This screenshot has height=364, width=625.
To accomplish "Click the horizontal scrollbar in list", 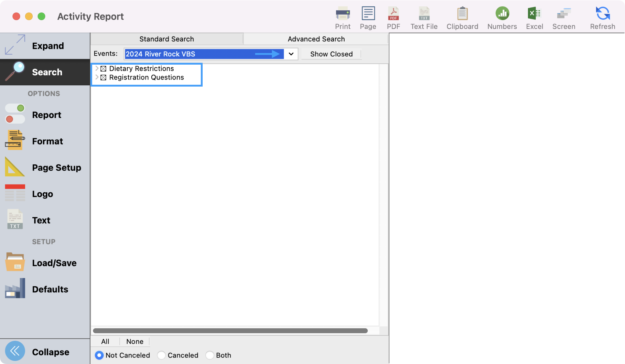I will point(230,331).
